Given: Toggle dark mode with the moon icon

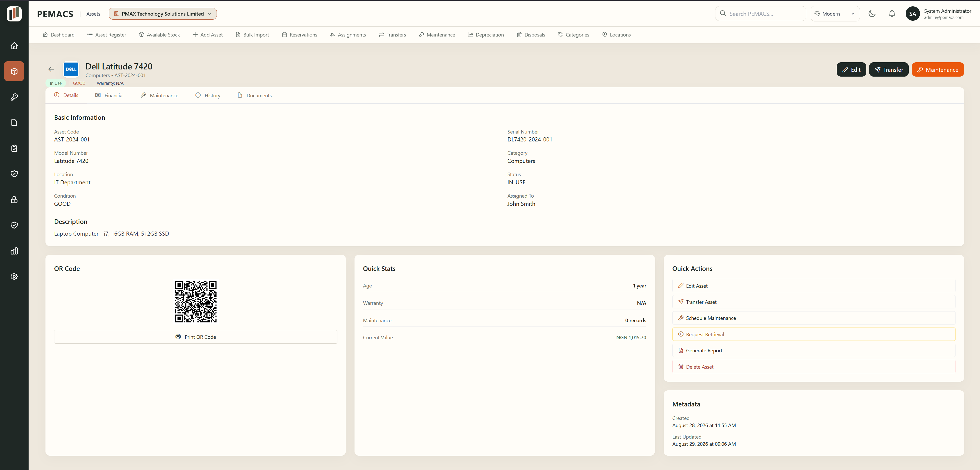Looking at the screenshot, I should click(x=872, y=14).
